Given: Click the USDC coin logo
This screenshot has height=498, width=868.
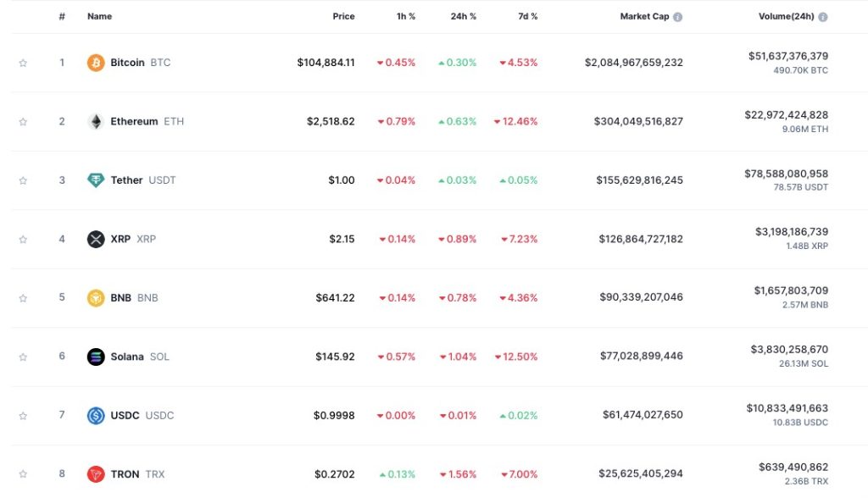Looking at the screenshot, I should click(x=96, y=415).
